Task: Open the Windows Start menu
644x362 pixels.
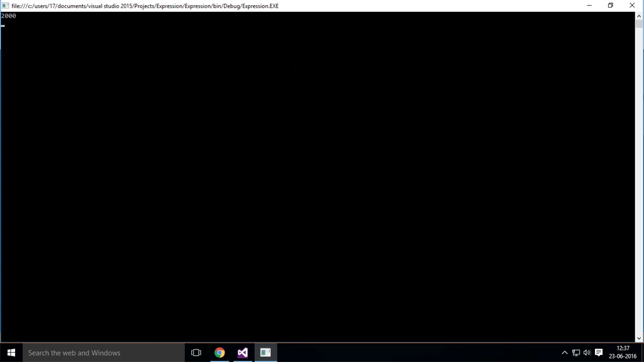Action: click(11, 353)
